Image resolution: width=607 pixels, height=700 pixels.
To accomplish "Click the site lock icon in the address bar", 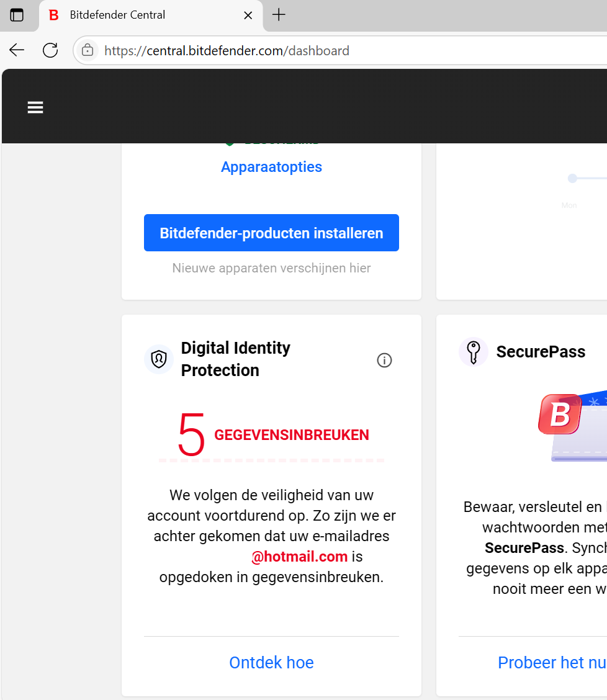I will click(x=88, y=50).
